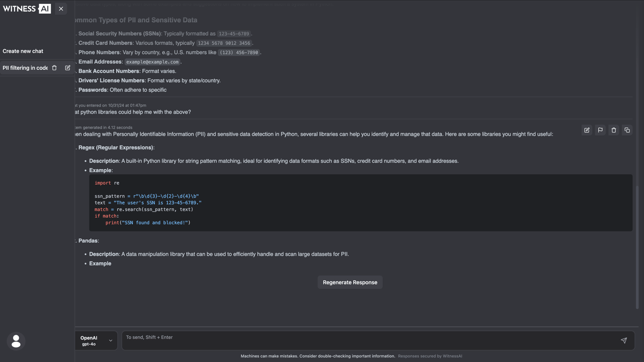Click the example@example.com inline code snippet

152,62
